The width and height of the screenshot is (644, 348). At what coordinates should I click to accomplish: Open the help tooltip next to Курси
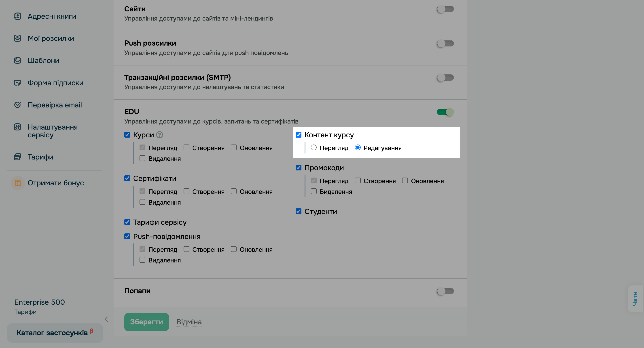pyautogui.click(x=160, y=135)
